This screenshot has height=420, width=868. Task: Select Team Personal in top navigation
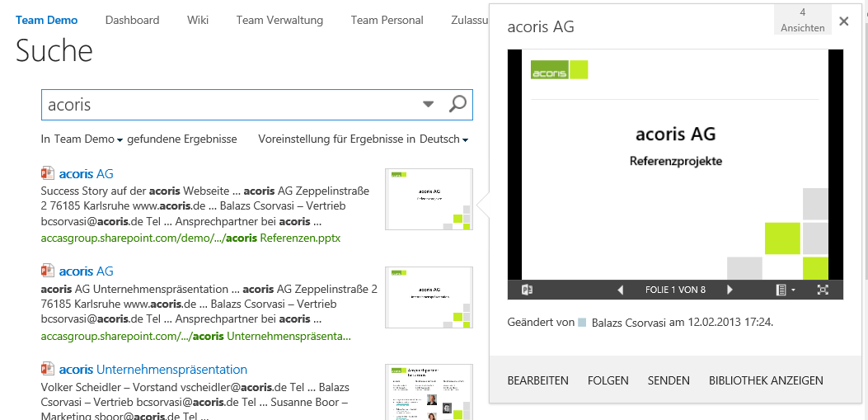[x=387, y=21]
